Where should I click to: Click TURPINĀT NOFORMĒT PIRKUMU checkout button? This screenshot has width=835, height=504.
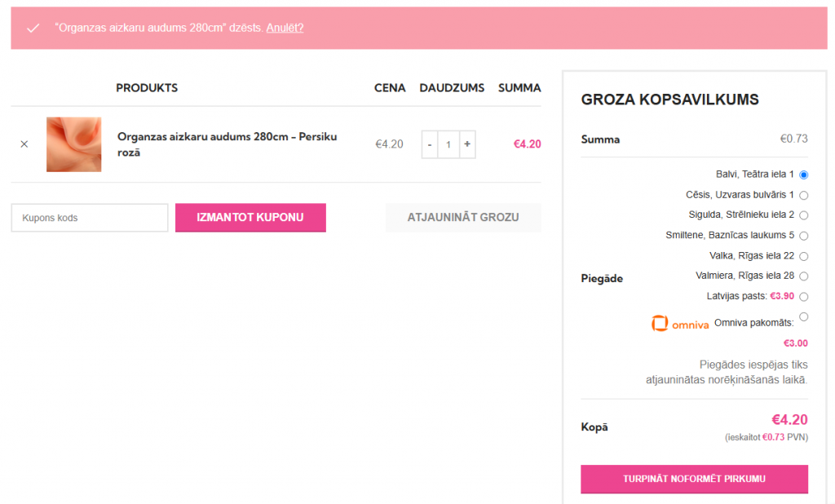coord(695,479)
